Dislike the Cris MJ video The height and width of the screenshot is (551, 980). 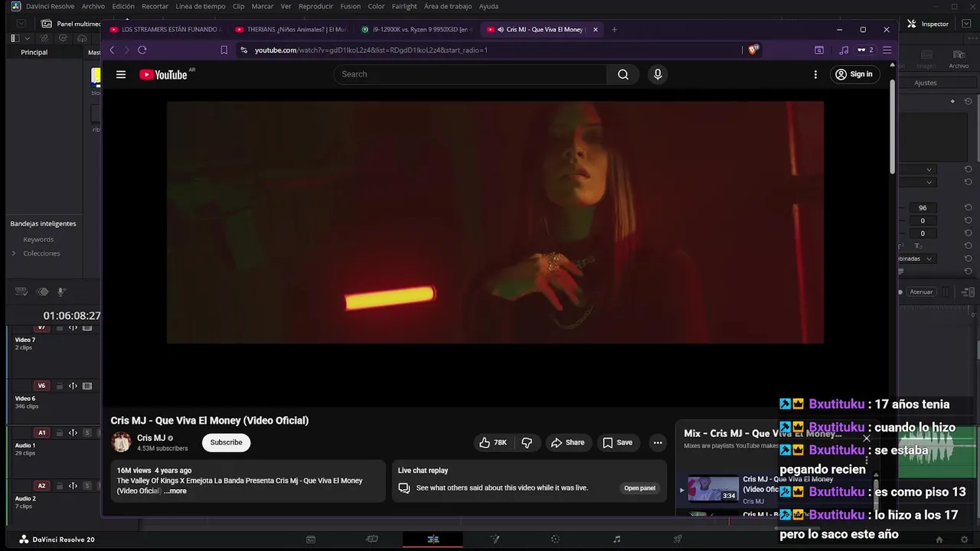pyautogui.click(x=527, y=442)
